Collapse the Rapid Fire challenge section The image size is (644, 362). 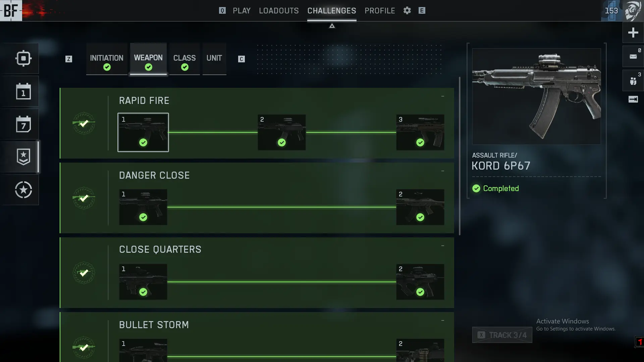pos(443,97)
